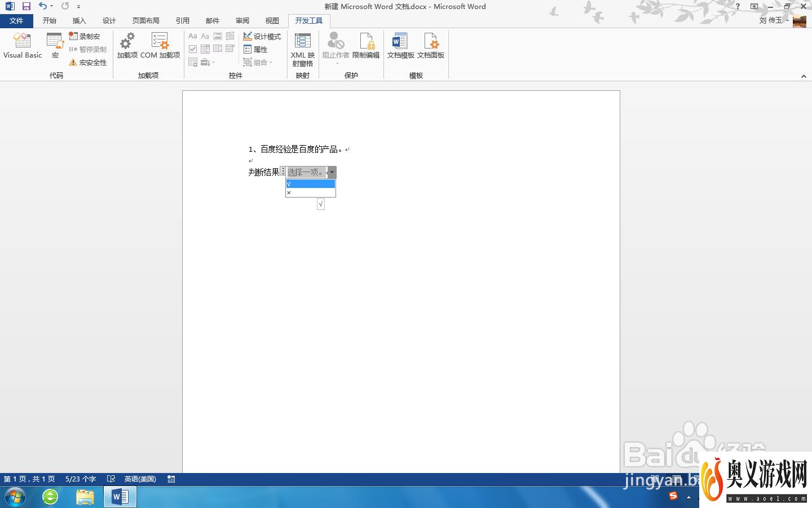Switch to the 页面布局 page layout tab
Viewport: 812px width, 508px height.
click(x=146, y=21)
